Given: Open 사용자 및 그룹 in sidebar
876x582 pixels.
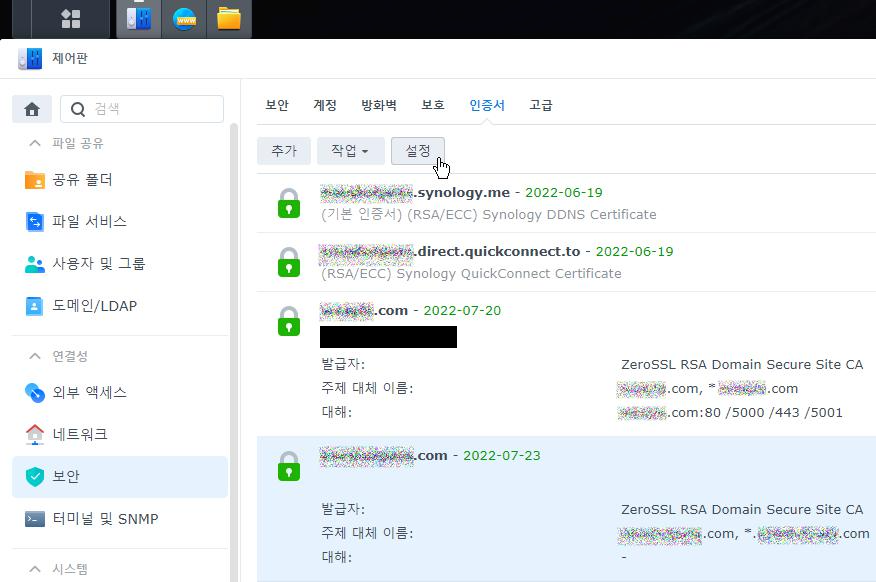Looking at the screenshot, I should click(x=120, y=264).
